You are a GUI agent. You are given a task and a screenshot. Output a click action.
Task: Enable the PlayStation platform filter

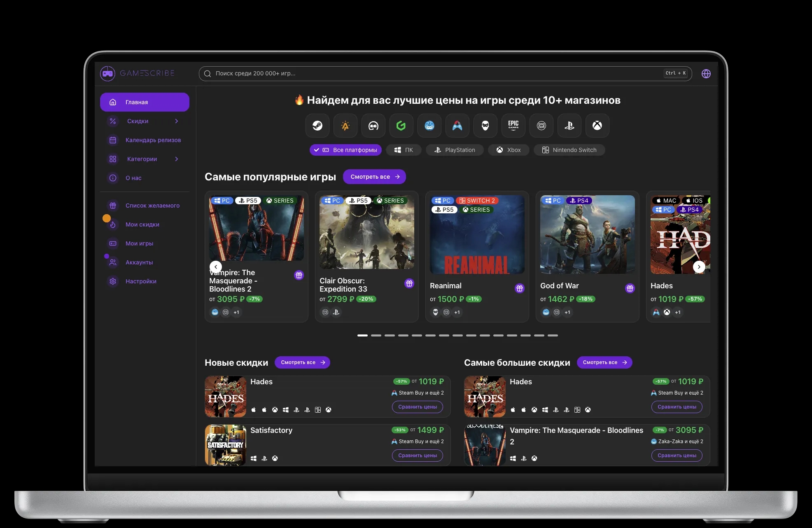454,150
